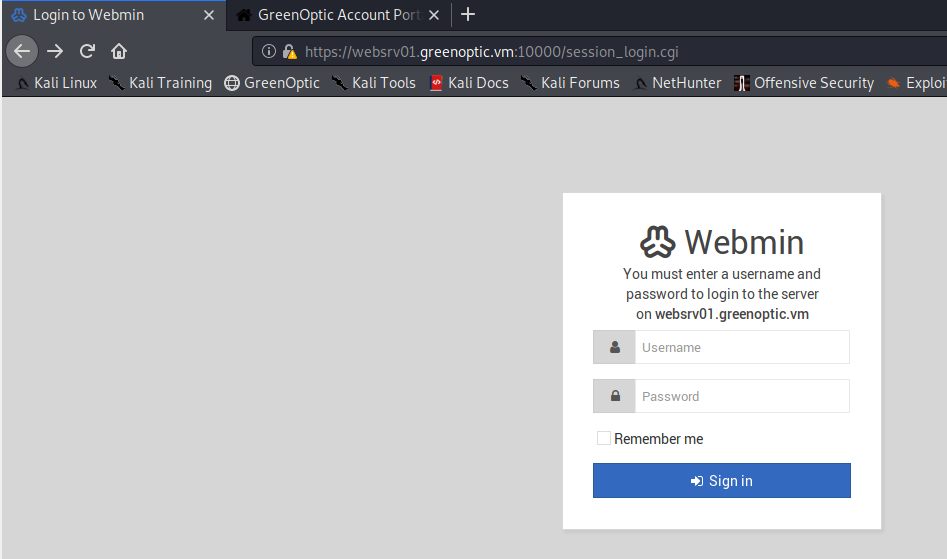The image size is (947, 559).
Task: Enable the Remember me checkbox
Action: pyautogui.click(x=603, y=438)
